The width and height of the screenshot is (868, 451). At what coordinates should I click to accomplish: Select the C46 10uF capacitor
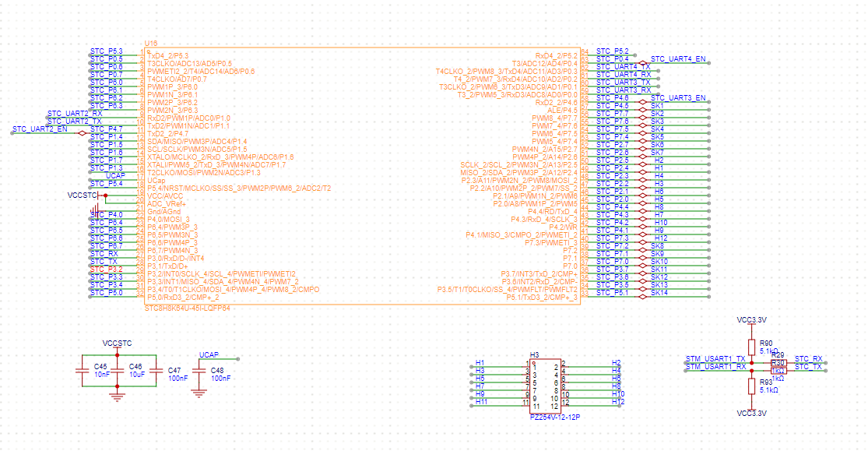point(117,371)
